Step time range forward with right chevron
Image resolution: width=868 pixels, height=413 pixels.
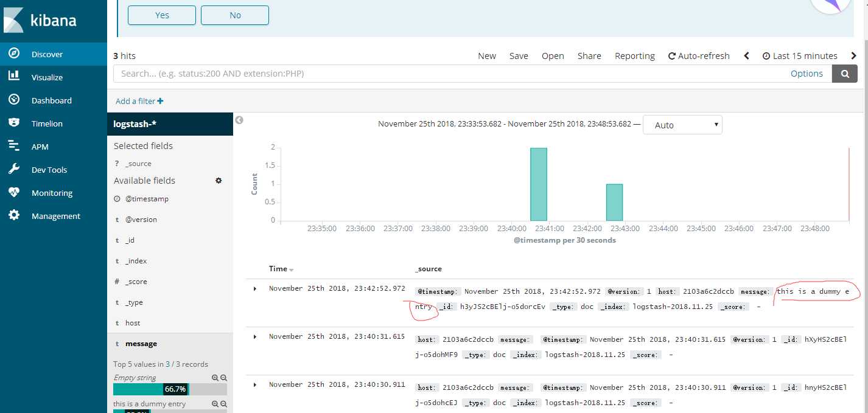854,56
